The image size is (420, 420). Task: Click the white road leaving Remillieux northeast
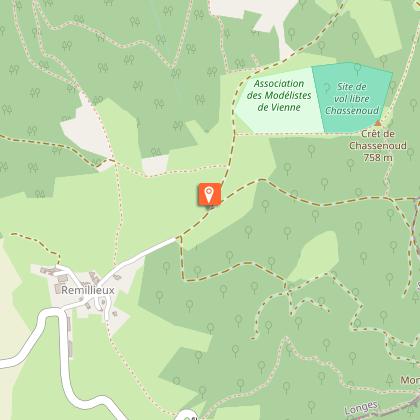138,256
